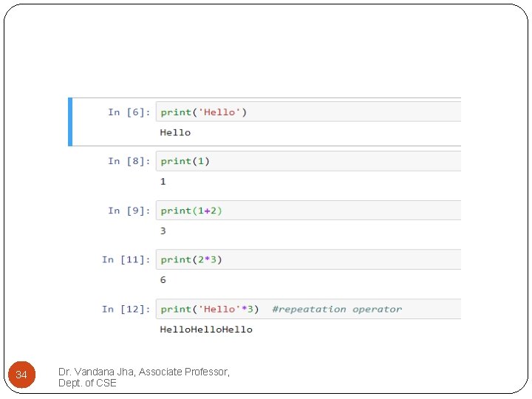Image resolution: width=532 pixels, height=399 pixels.
Task: Click the HelloHelloHello output text
Action: (x=206, y=330)
